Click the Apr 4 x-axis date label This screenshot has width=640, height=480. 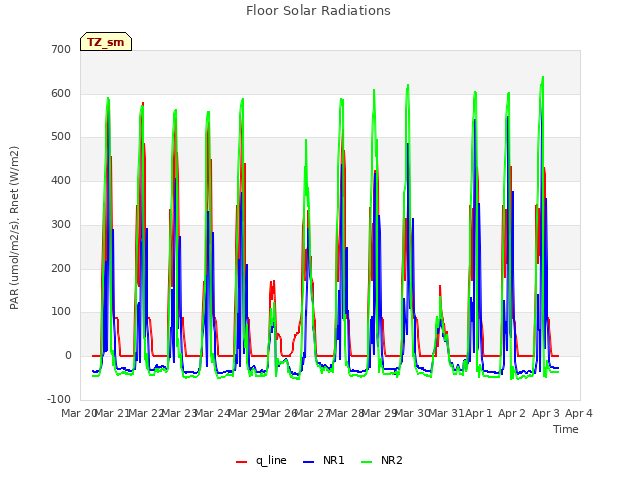click(579, 413)
